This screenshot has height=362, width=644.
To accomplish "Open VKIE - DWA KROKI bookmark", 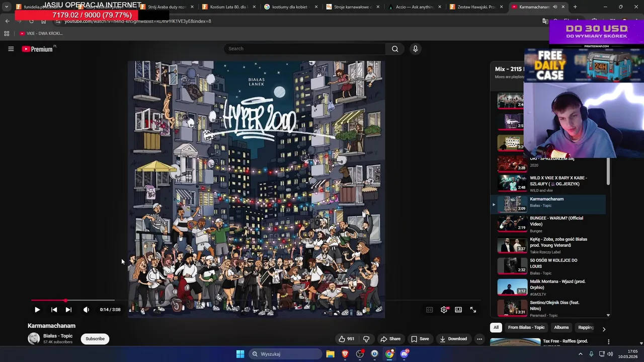I will tap(41, 33).
